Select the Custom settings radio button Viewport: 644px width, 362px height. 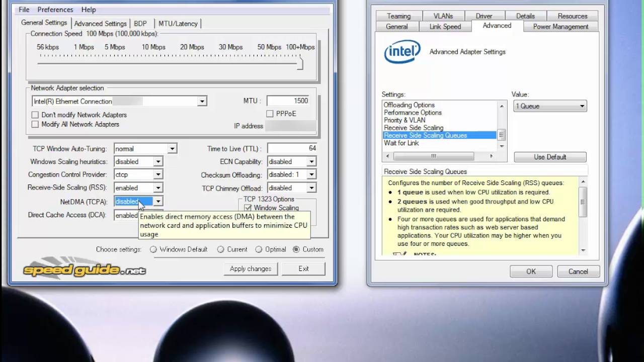click(x=296, y=249)
